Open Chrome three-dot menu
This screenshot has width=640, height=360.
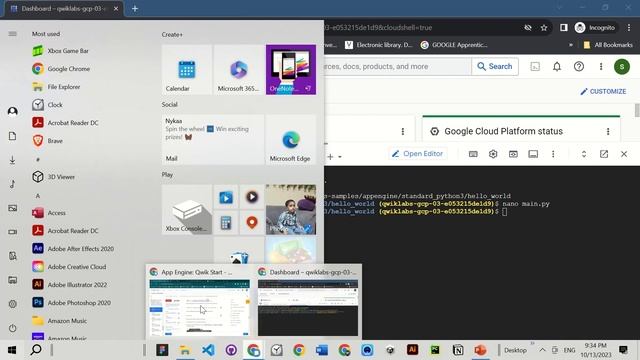(629, 28)
